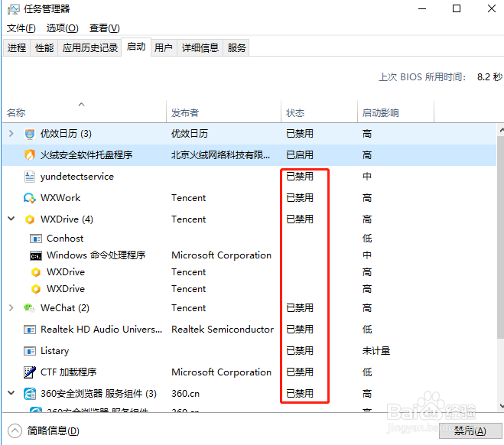The image size is (504, 445).
Task: Close the Task Manager window
Action: click(492, 9)
